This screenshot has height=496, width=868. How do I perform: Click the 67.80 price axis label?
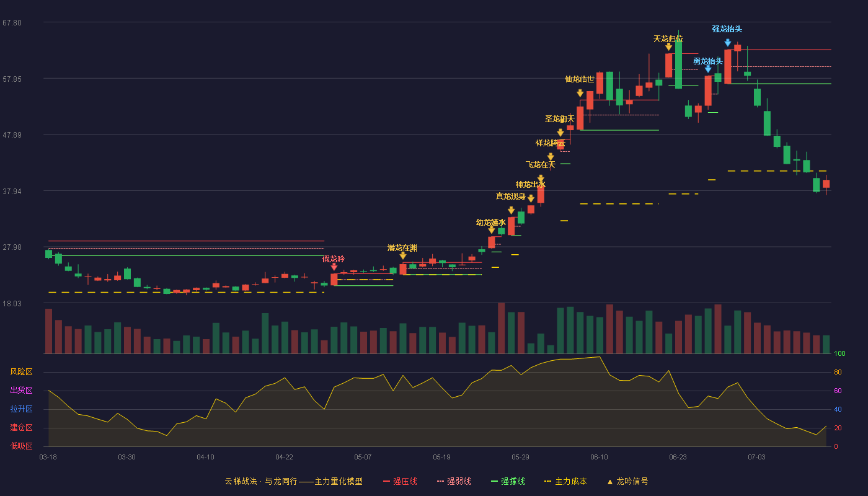(x=12, y=23)
